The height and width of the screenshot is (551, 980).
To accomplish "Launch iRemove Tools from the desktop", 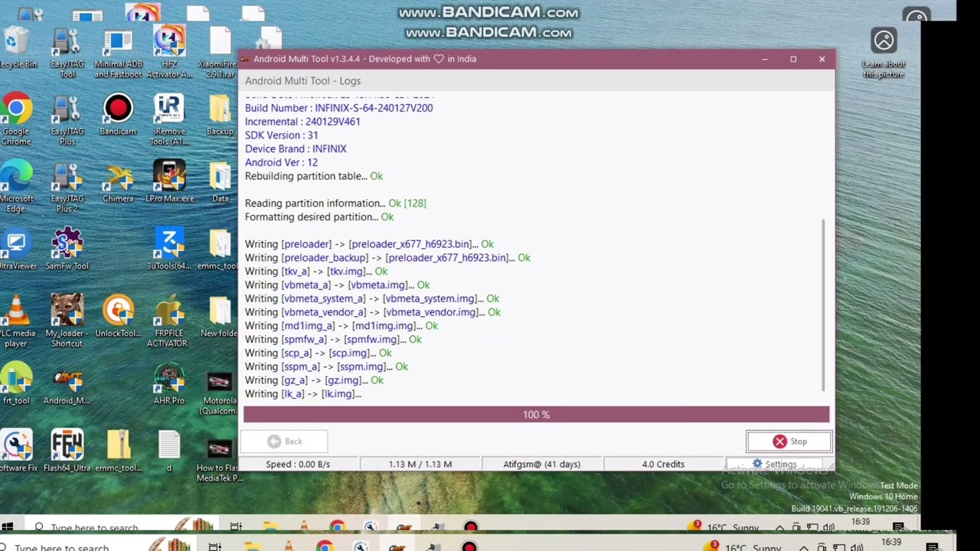I will [169, 120].
